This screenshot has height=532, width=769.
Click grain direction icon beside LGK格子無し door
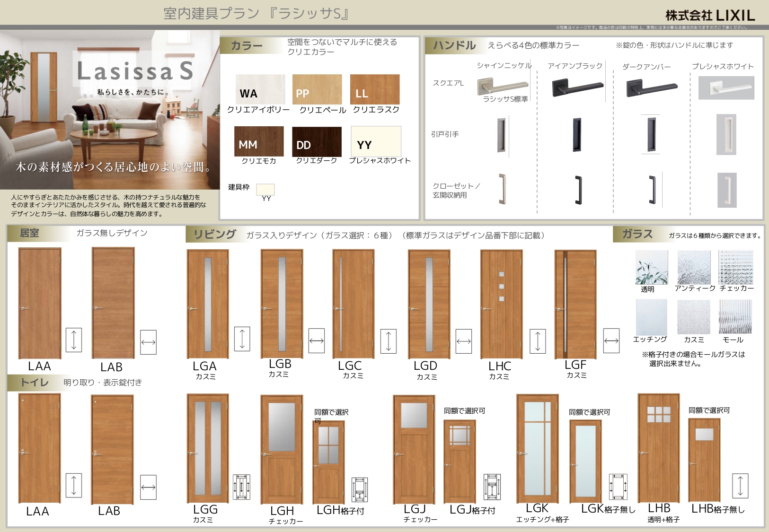click(619, 487)
